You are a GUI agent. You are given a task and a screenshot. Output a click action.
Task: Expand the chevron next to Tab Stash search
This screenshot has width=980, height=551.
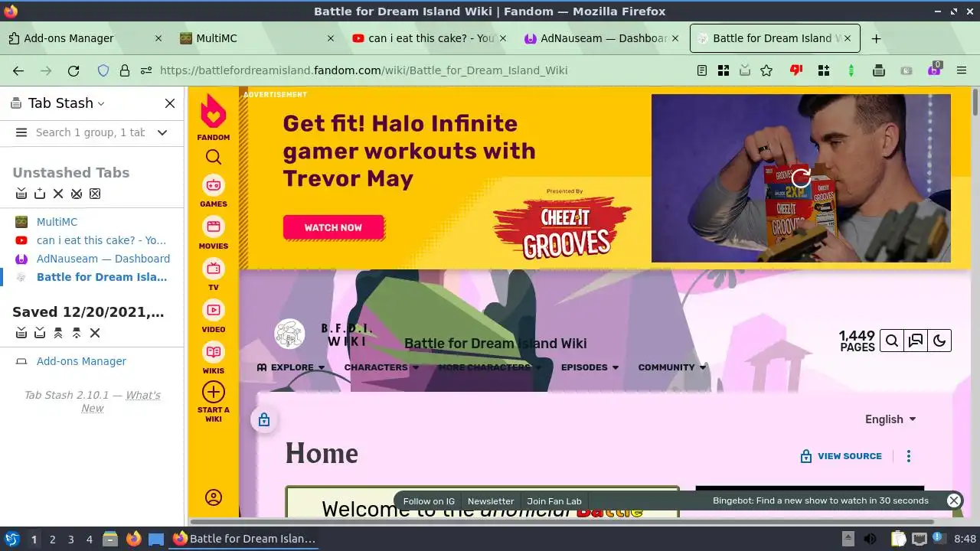(162, 132)
